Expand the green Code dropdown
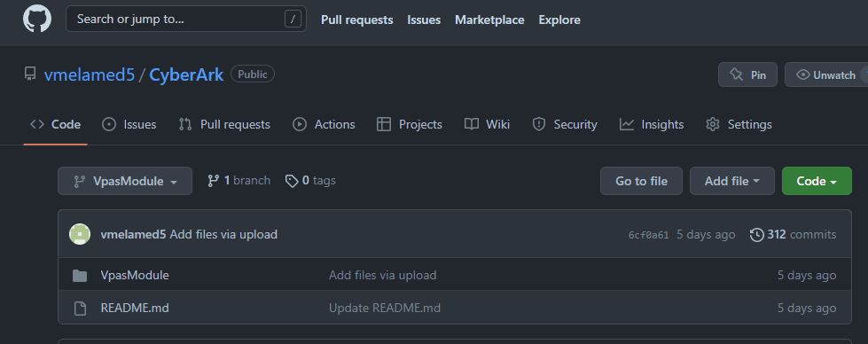This screenshot has height=344, width=868. [x=817, y=181]
